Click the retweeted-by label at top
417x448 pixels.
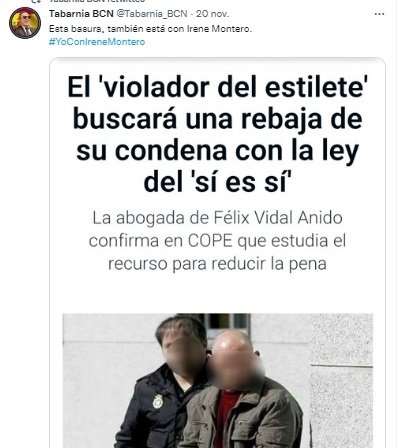[x=97, y=1]
